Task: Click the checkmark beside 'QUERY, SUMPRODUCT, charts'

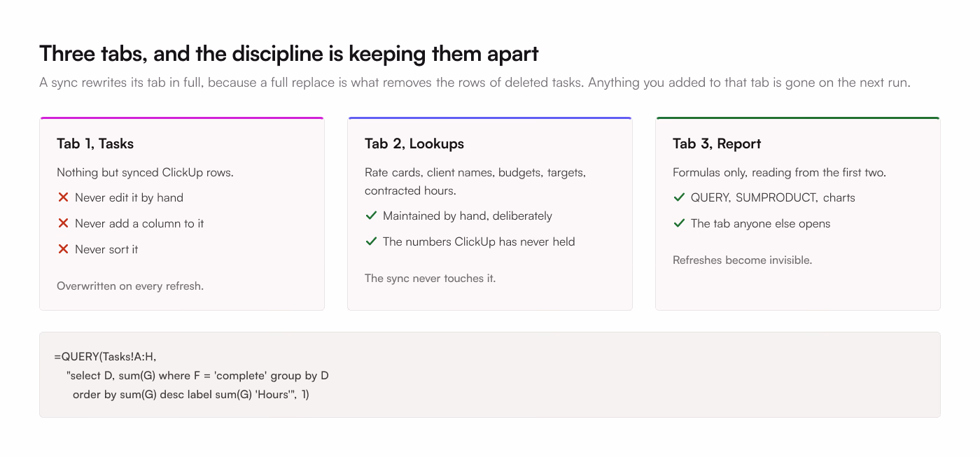Action: point(679,198)
